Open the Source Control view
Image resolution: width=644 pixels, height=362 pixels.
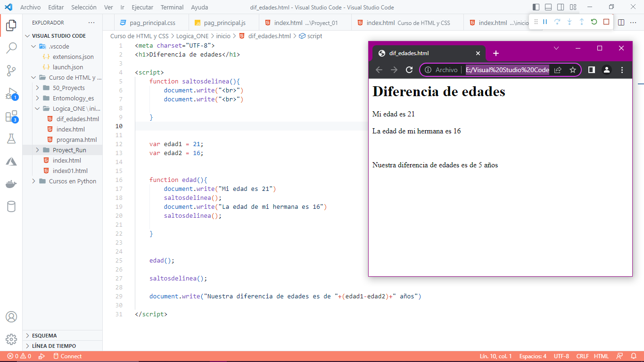(x=11, y=71)
